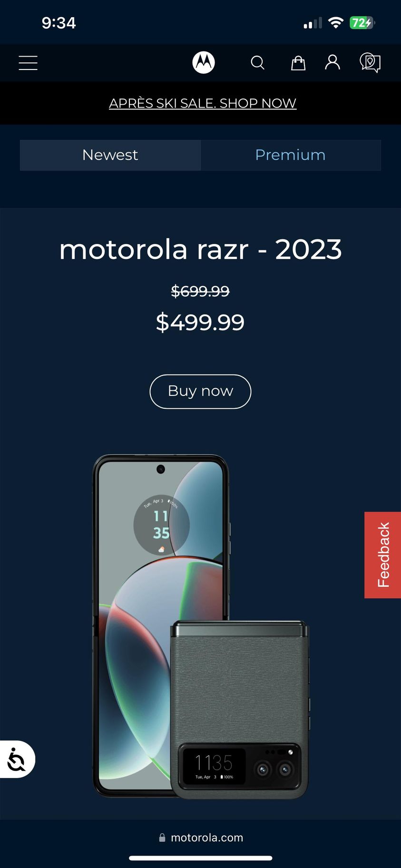Switch to the Newest tab
Viewport: 401px width, 868px height.
coord(110,155)
